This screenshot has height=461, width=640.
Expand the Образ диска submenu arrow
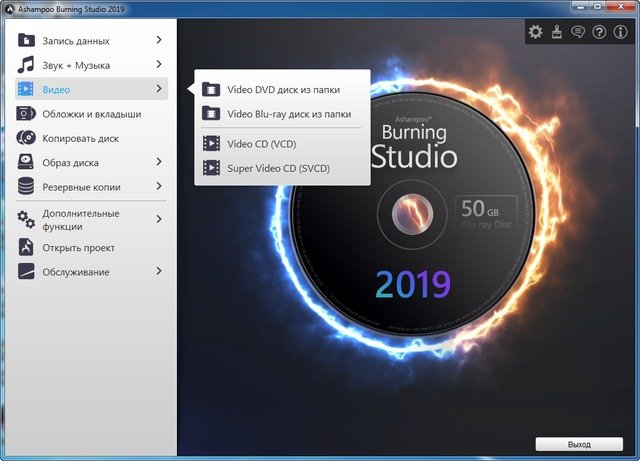pyautogui.click(x=159, y=162)
